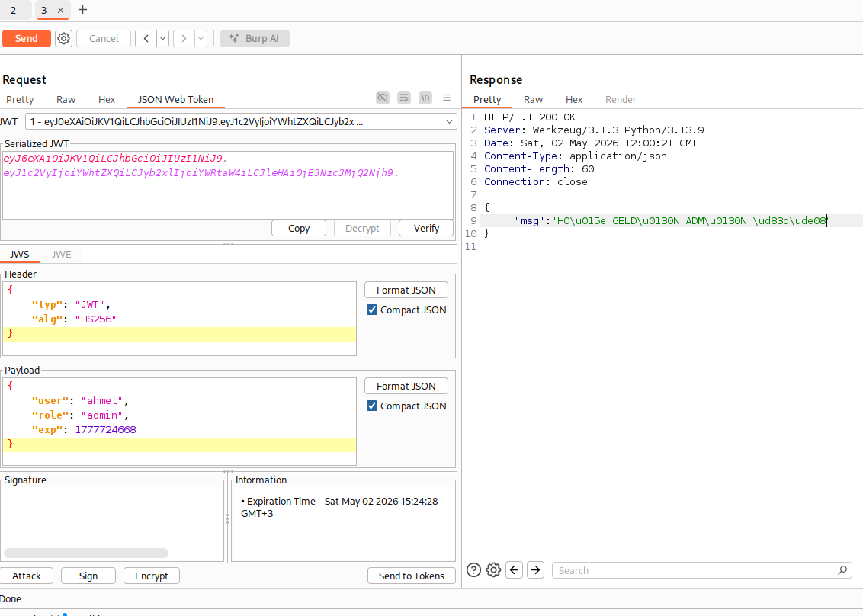Viewport: 863px width, 616px height.
Task: Click the Decrypt button
Action: click(362, 229)
